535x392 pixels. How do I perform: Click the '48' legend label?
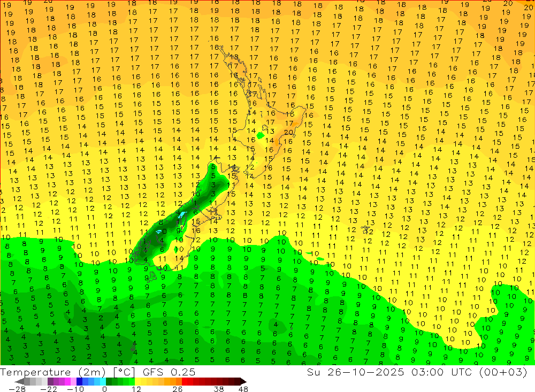click(243, 389)
